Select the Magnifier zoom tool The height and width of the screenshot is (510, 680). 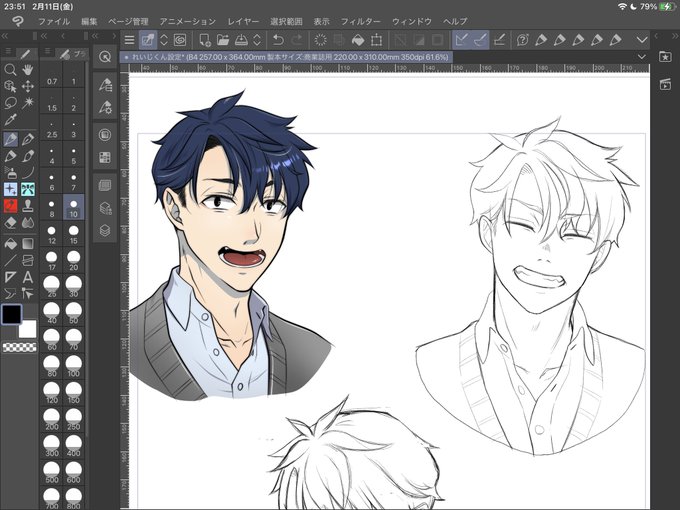point(10,69)
